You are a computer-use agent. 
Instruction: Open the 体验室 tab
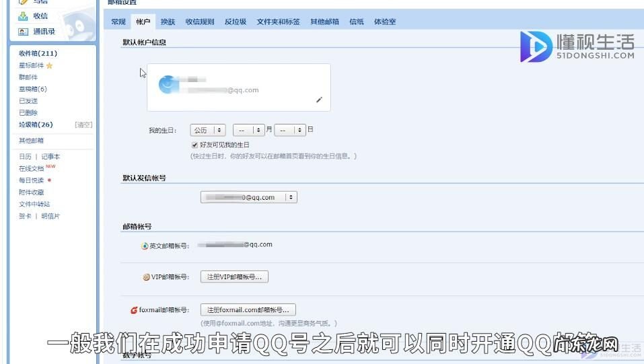tap(385, 22)
